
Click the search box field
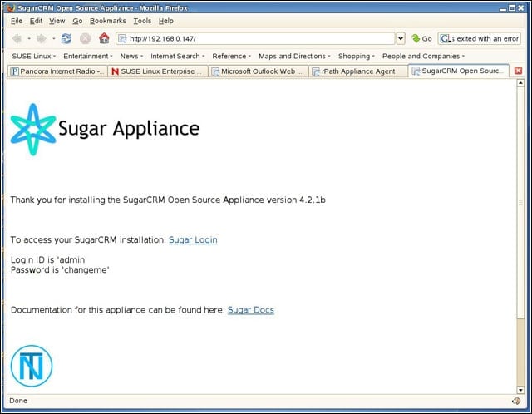[479, 39]
